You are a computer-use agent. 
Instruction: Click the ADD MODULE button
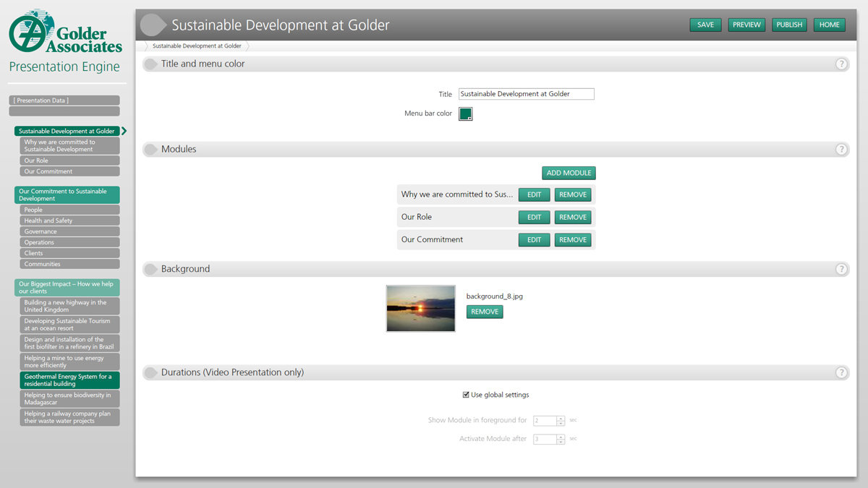(569, 173)
